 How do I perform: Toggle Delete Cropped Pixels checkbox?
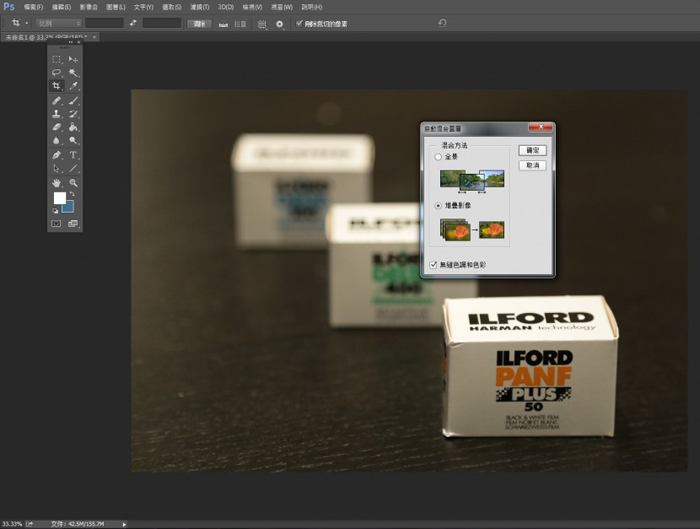pyautogui.click(x=299, y=24)
